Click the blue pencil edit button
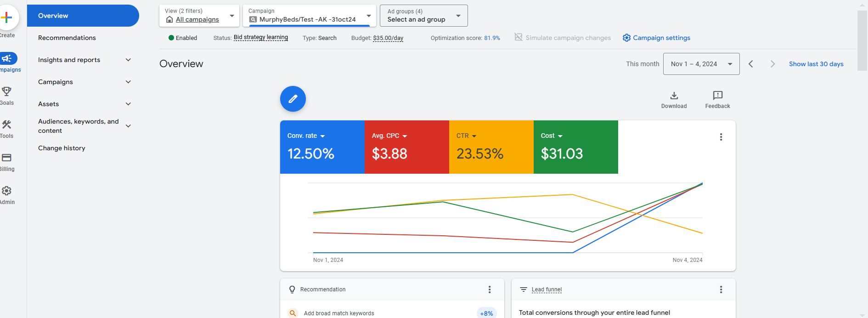Screen dimensions: 868x318 click(x=293, y=99)
